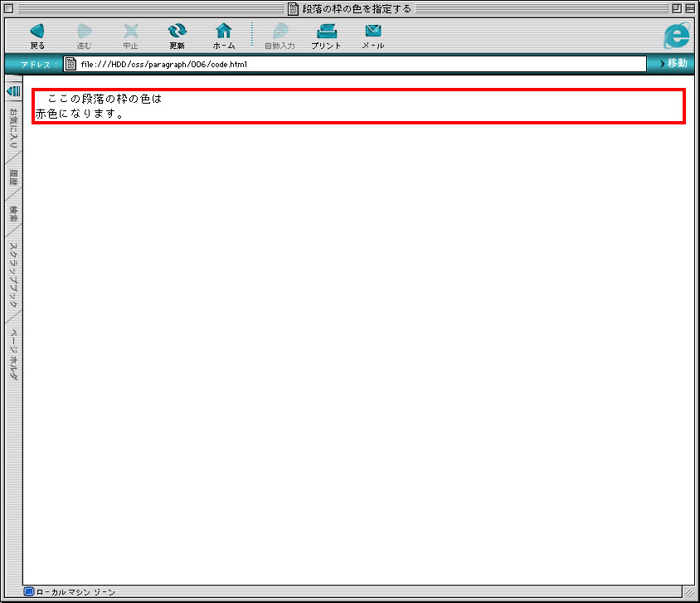Open the ホーム home page
The height and width of the screenshot is (603, 700).
224,36
